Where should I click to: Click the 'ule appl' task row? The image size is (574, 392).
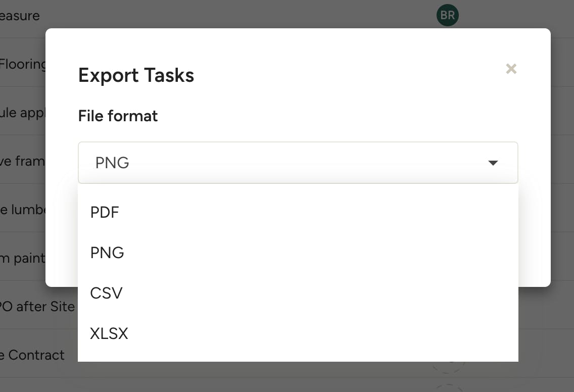click(23, 113)
